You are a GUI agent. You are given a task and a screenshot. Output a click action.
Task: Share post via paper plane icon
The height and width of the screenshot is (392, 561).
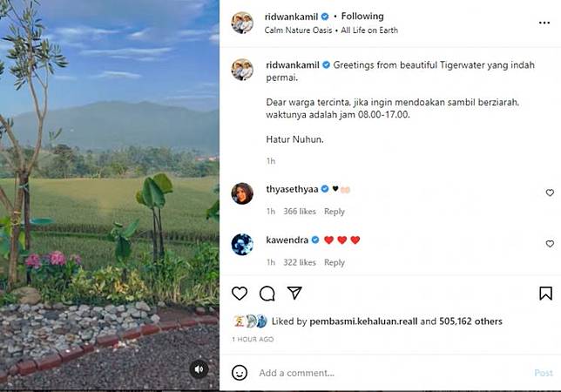coord(294,293)
